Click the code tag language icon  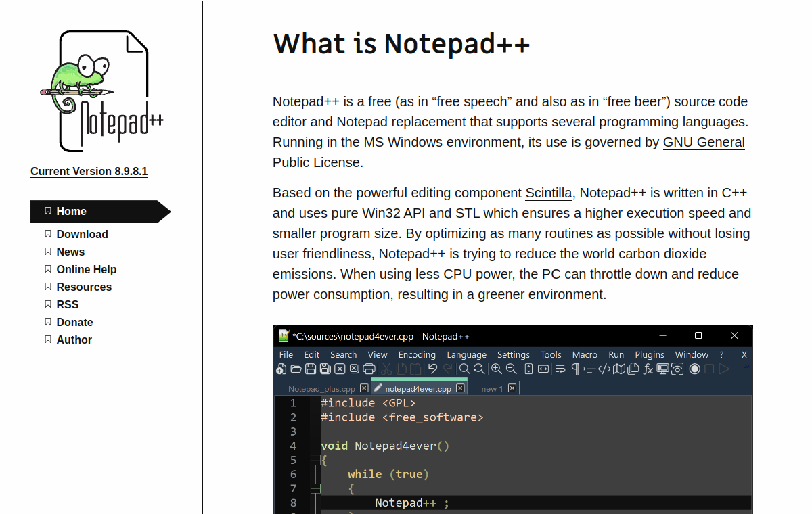pos(604,369)
